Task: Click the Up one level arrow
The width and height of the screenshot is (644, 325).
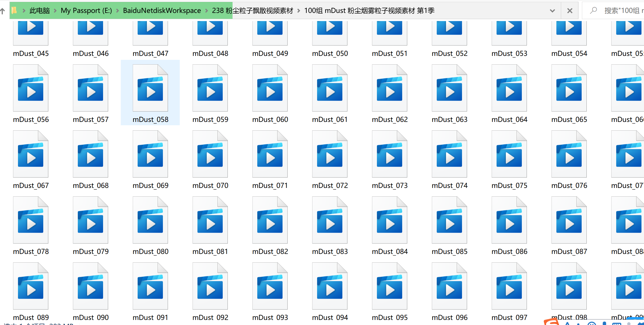Action: coord(3,11)
